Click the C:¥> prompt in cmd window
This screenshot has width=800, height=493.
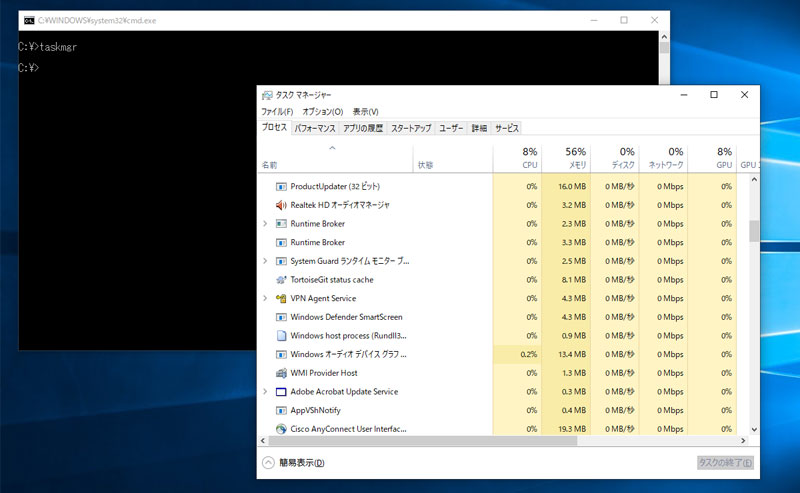click(28, 68)
